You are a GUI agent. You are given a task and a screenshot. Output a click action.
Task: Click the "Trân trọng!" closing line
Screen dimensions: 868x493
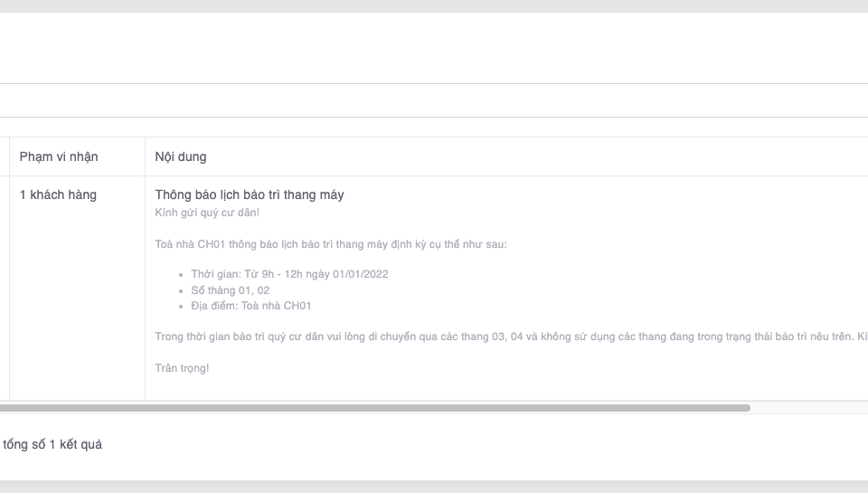tap(182, 368)
